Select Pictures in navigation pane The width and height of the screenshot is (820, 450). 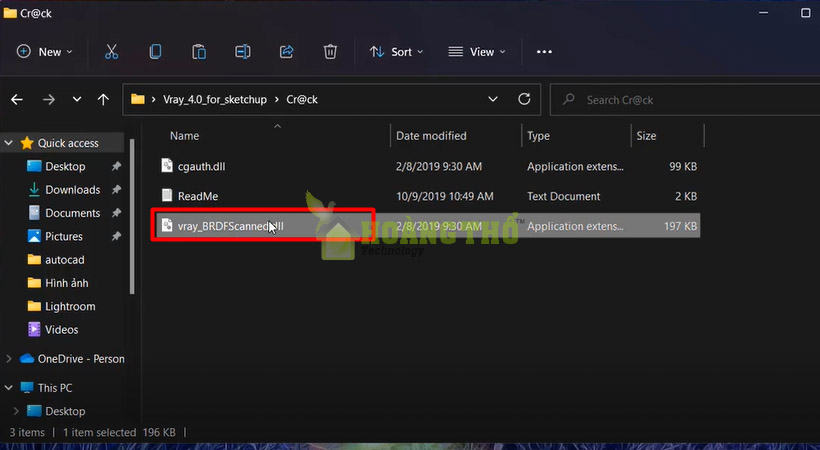pyautogui.click(x=65, y=236)
